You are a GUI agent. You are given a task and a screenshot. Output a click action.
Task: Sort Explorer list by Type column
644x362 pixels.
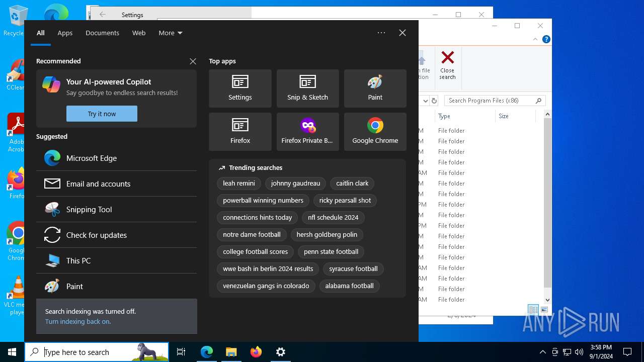(465, 116)
